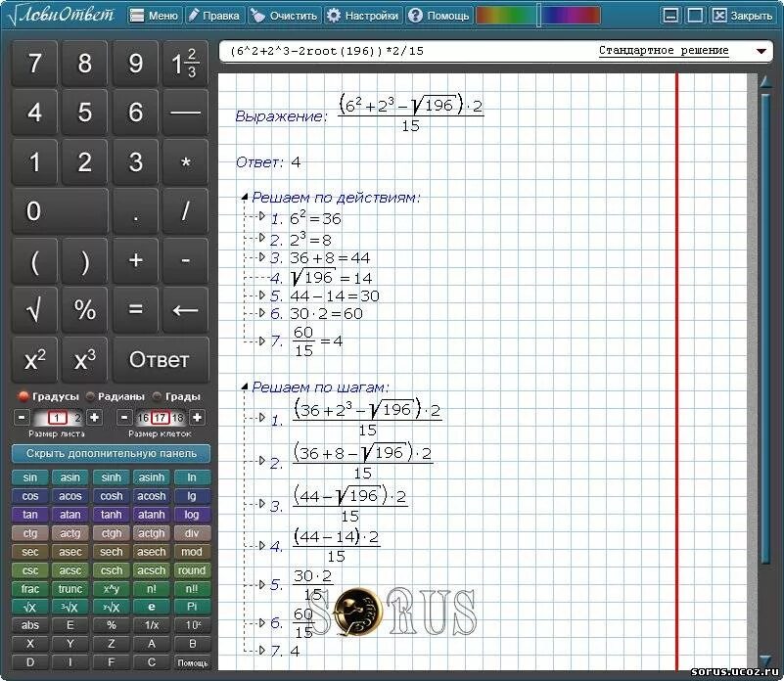
Task: Expand action 5 showing 44−14=30
Action: pos(261,295)
